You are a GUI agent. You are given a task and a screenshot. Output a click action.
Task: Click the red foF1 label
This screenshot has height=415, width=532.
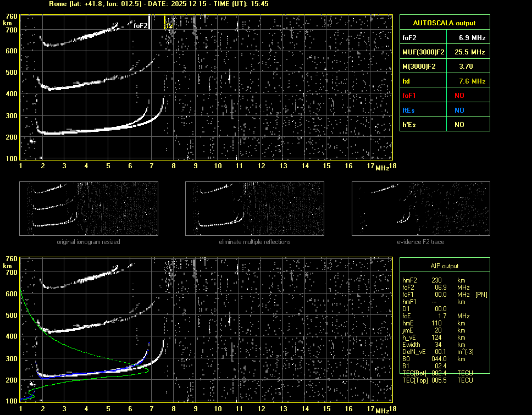[x=409, y=96]
